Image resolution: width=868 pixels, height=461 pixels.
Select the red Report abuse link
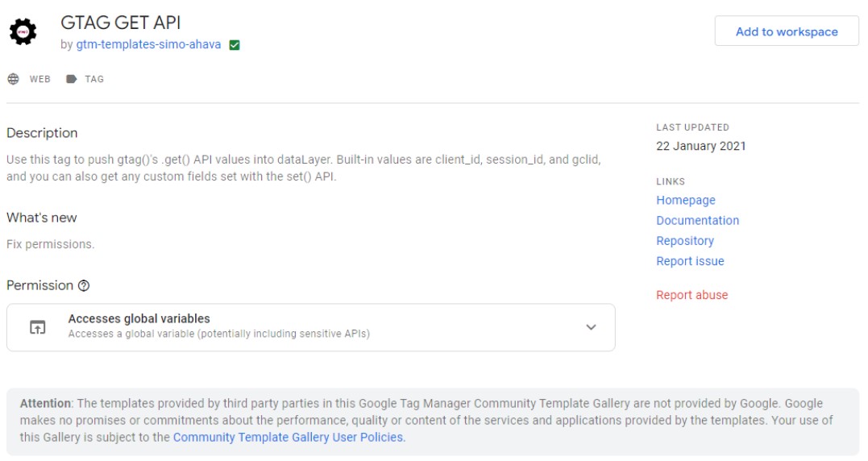(691, 295)
